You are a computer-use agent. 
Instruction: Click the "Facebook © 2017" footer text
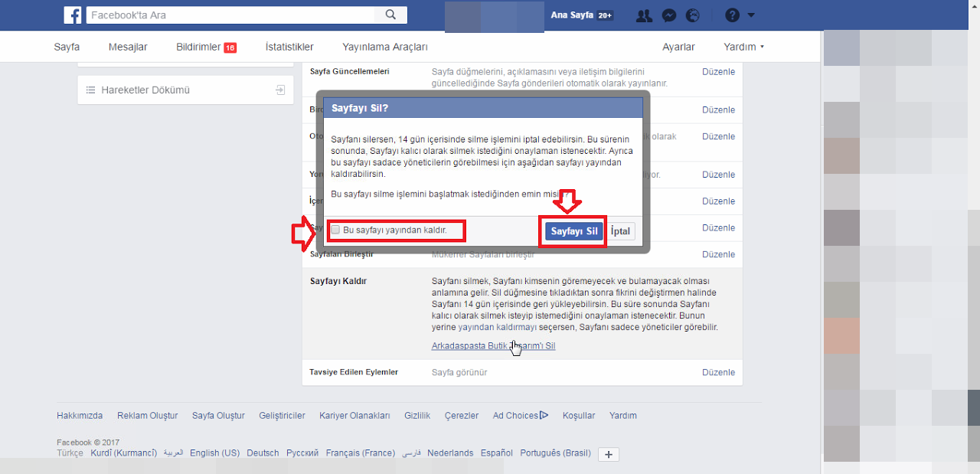click(x=88, y=443)
